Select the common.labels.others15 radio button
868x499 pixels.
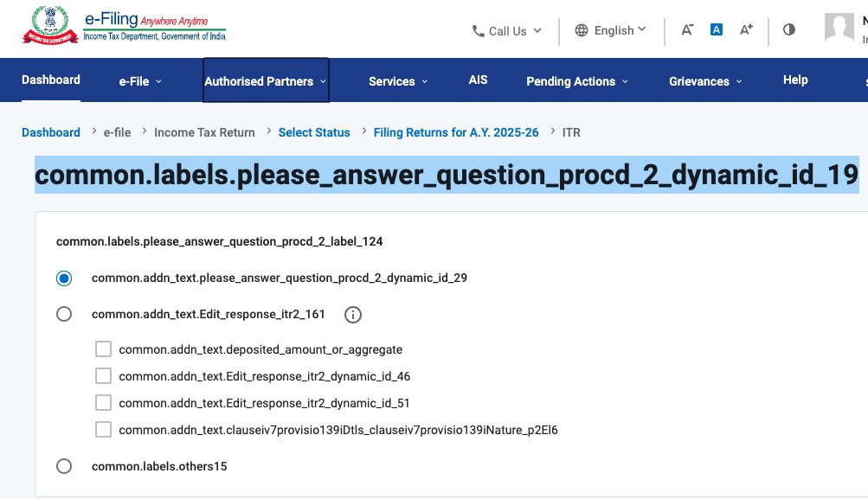(x=63, y=465)
